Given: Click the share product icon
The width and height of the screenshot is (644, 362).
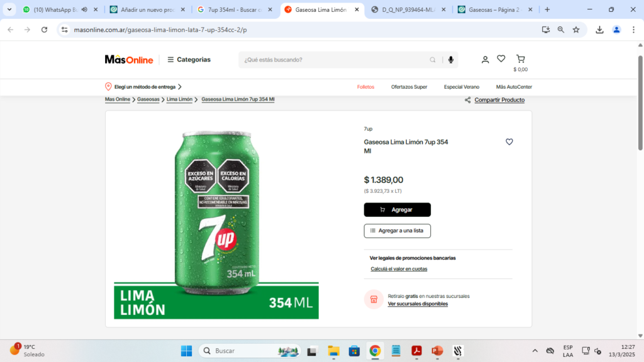Looking at the screenshot, I should pyautogui.click(x=467, y=100).
